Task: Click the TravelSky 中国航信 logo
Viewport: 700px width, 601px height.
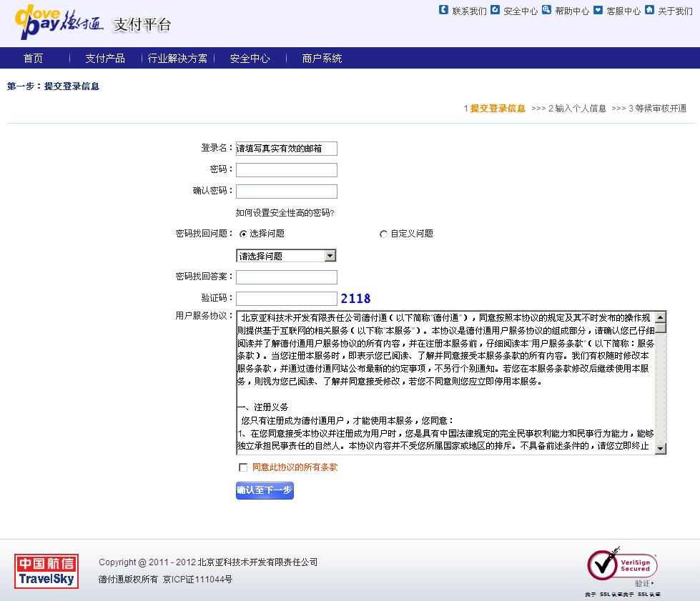Action: coord(46,571)
